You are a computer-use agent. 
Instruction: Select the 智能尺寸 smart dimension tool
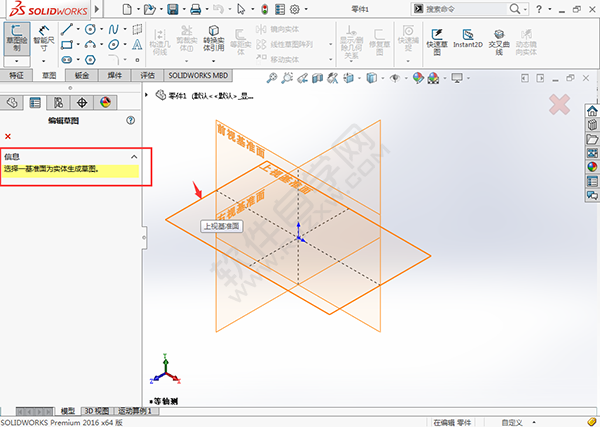tap(44, 38)
